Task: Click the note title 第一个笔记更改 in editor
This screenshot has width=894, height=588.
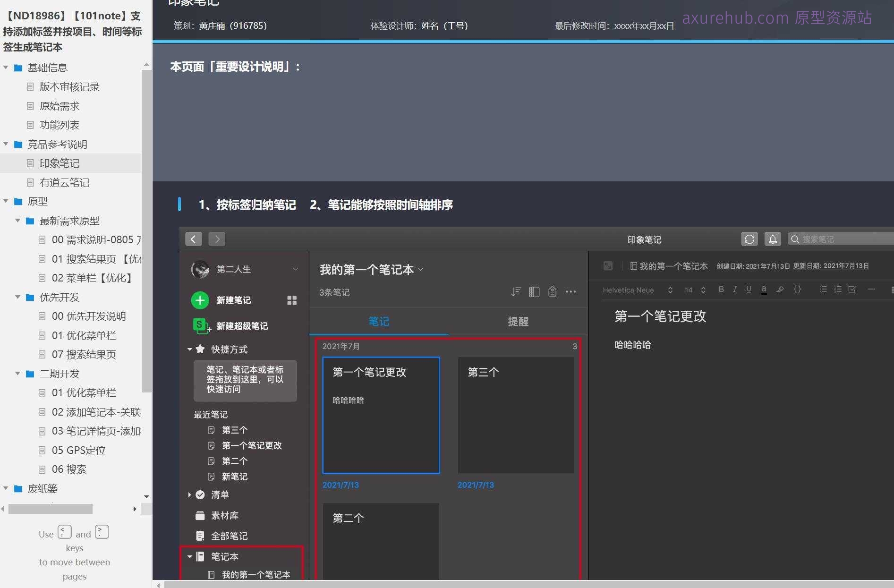Action: coord(660,316)
